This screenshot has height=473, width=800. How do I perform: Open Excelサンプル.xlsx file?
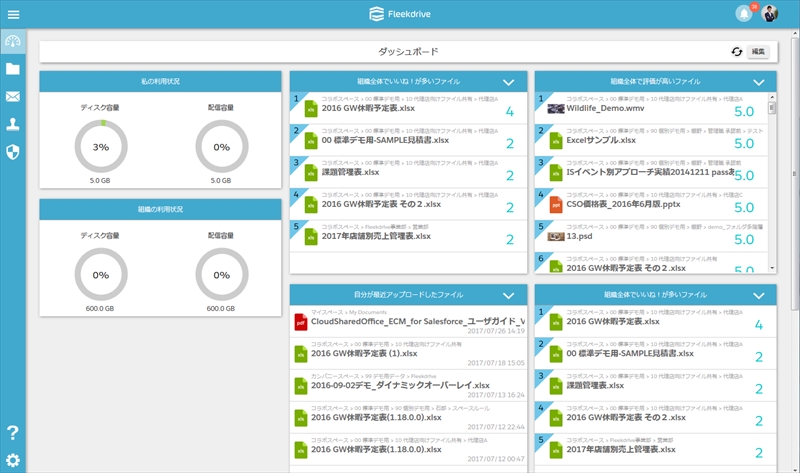pos(601,140)
